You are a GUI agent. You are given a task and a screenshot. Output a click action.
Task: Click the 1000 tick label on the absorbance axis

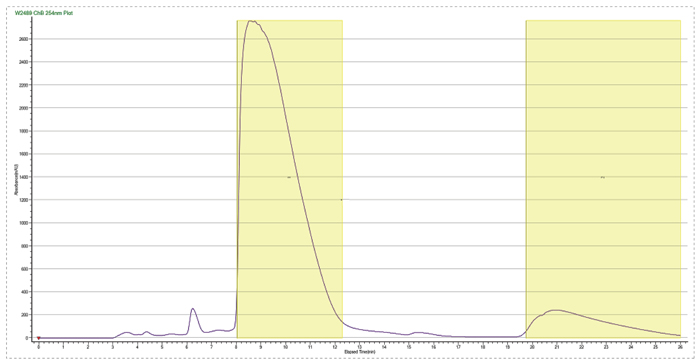click(23, 223)
